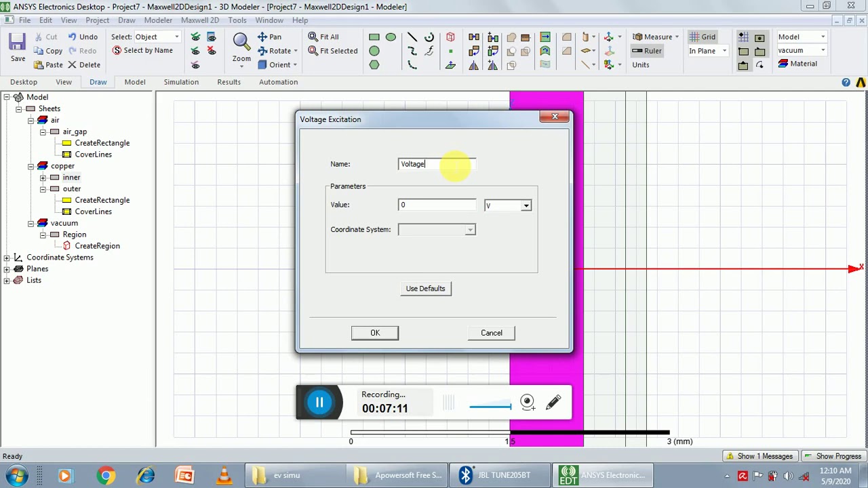Toggle the Grid display button

coord(703,37)
